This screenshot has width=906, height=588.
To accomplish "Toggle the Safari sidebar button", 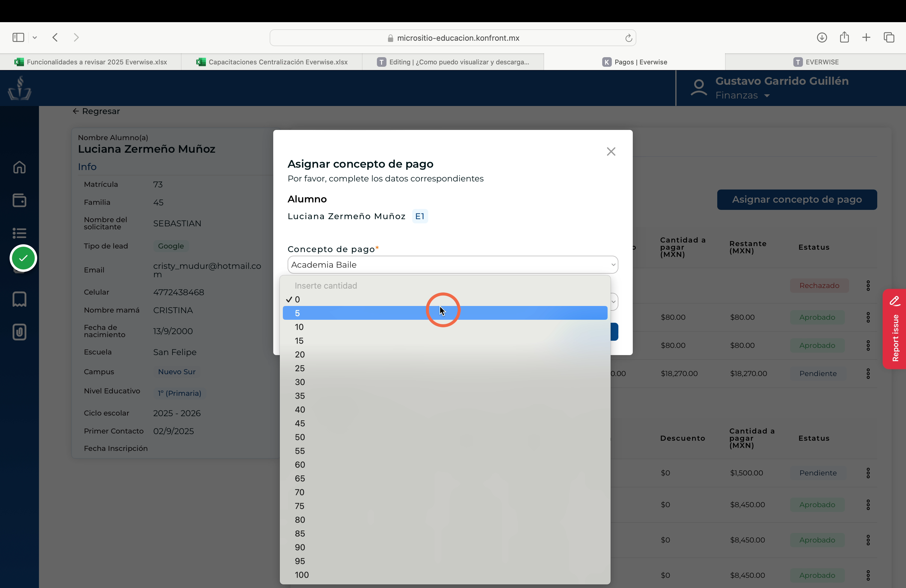I will coord(18,37).
